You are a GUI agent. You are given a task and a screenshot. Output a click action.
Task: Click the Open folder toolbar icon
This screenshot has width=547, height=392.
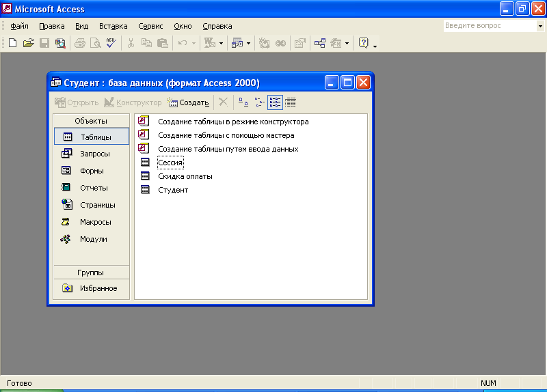point(29,43)
